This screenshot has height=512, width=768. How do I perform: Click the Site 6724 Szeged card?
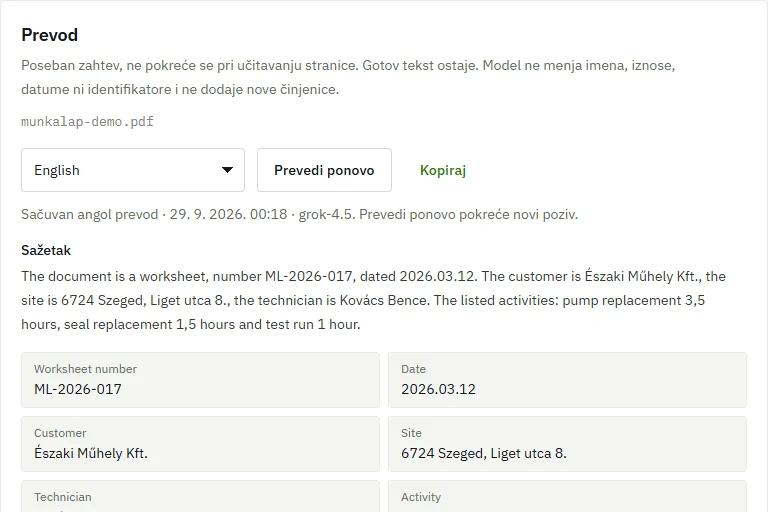click(567, 444)
